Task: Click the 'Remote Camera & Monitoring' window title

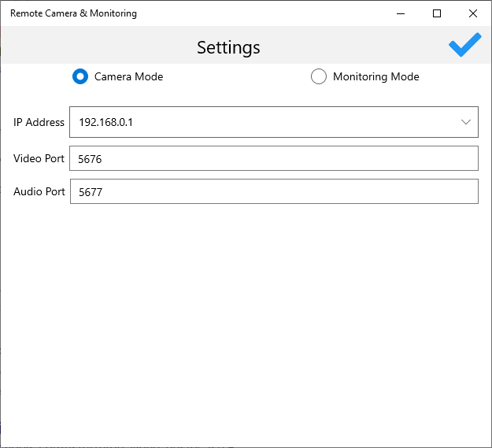Action: pos(73,13)
